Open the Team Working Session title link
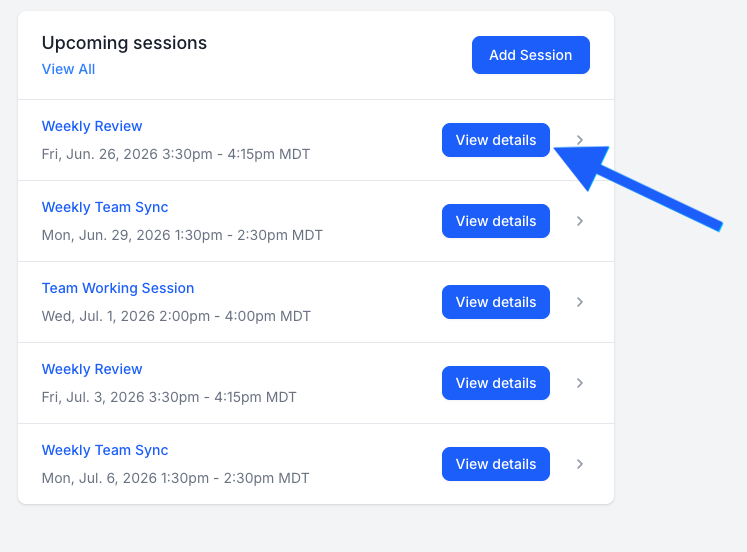Viewport: 747px width, 552px height. click(118, 288)
